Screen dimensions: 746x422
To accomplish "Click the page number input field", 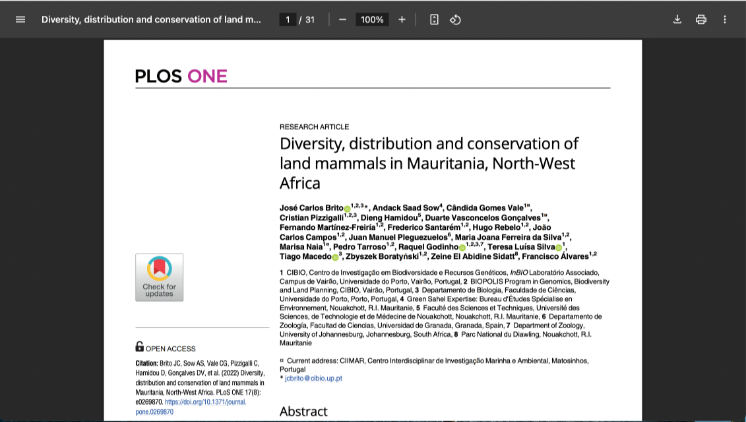I will pyautogui.click(x=287, y=19).
